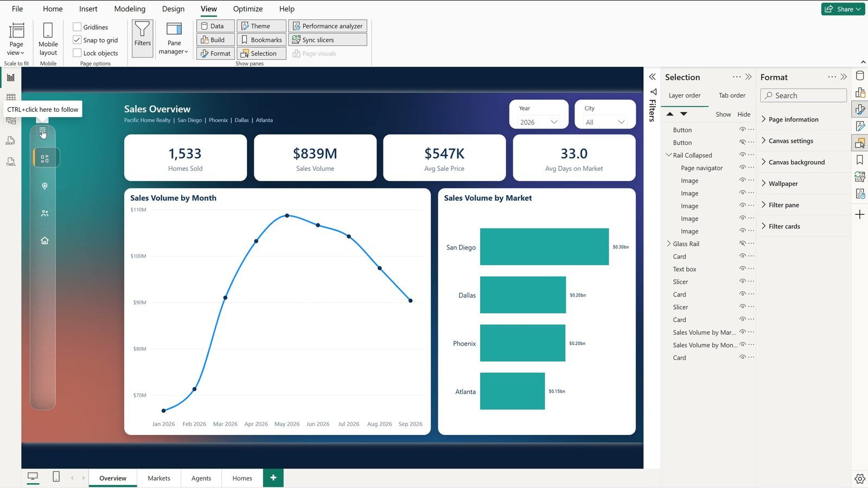Click Mobile layout in the ribbon
Screen dimensions: 868x488
pyautogui.click(x=48, y=39)
